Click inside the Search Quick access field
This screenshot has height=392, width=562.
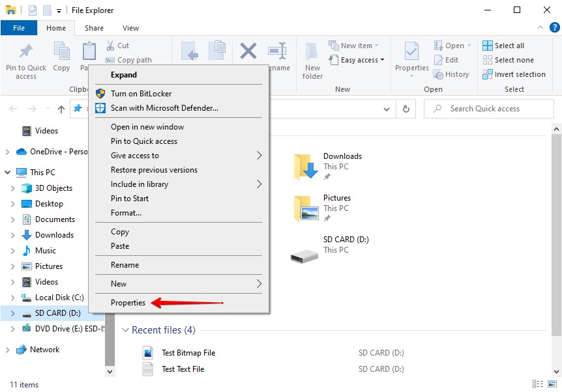click(x=488, y=109)
